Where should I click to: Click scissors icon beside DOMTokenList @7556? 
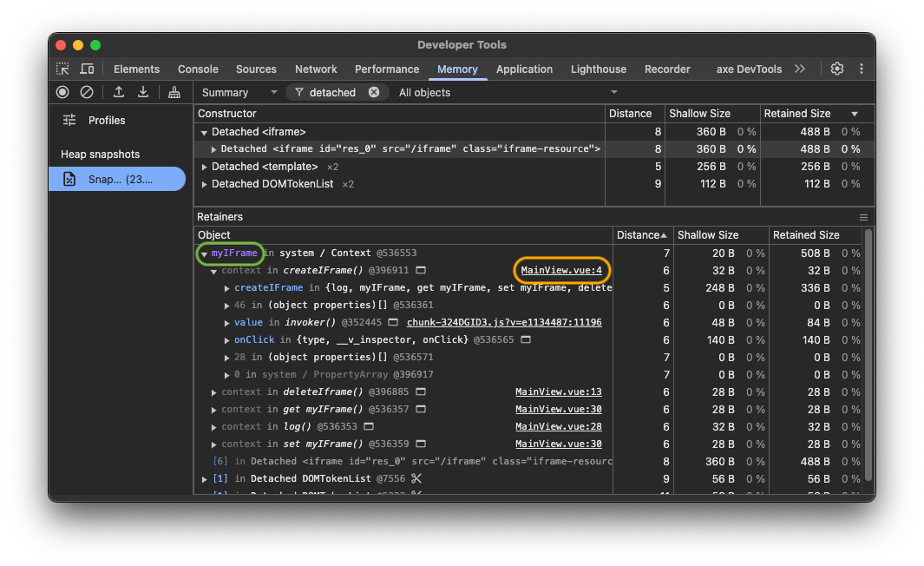coord(416,478)
